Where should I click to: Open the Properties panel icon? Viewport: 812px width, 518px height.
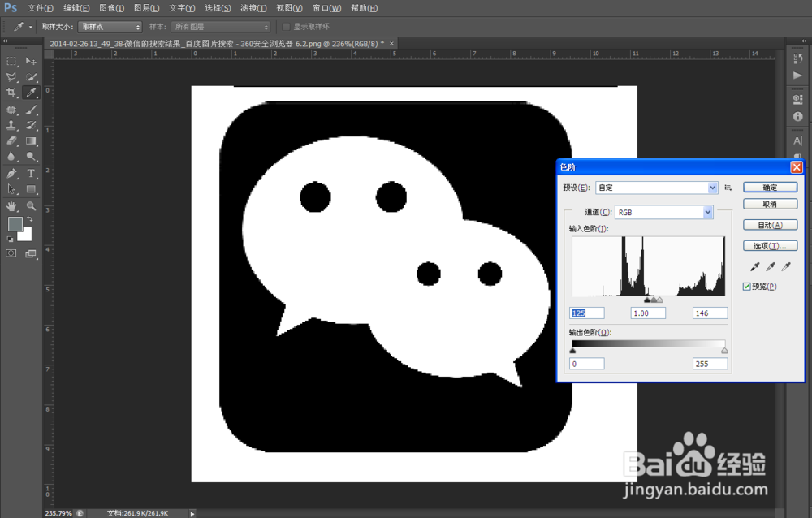[797, 98]
